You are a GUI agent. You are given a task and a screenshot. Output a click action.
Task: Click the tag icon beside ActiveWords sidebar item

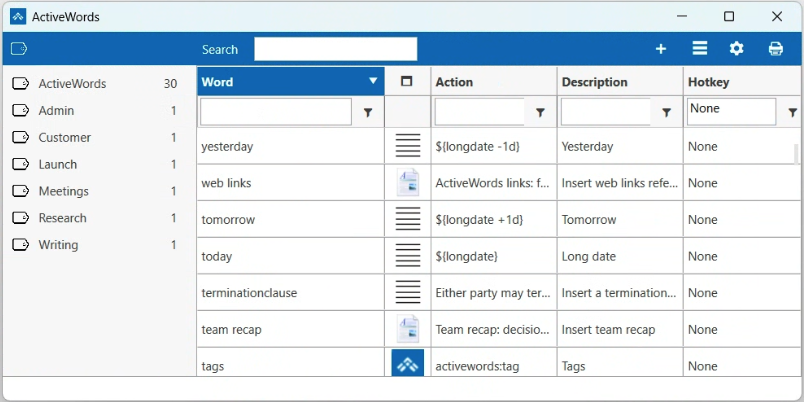point(21,84)
